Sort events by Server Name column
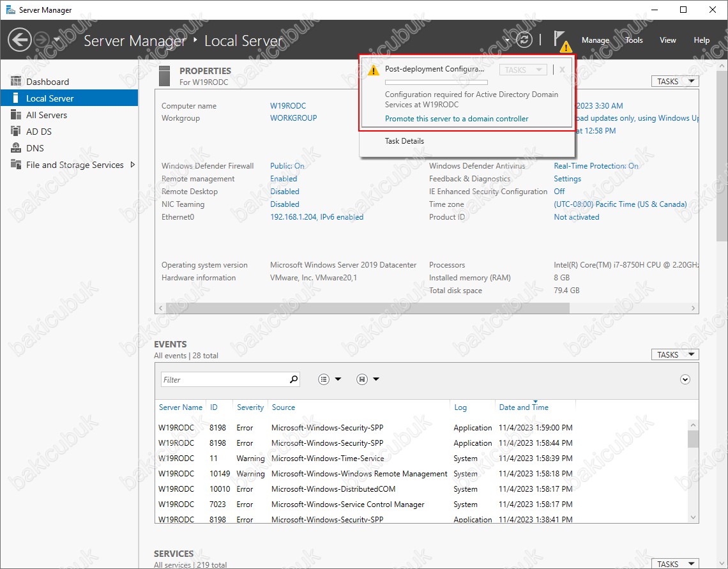This screenshot has width=728, height=569. 181,407
